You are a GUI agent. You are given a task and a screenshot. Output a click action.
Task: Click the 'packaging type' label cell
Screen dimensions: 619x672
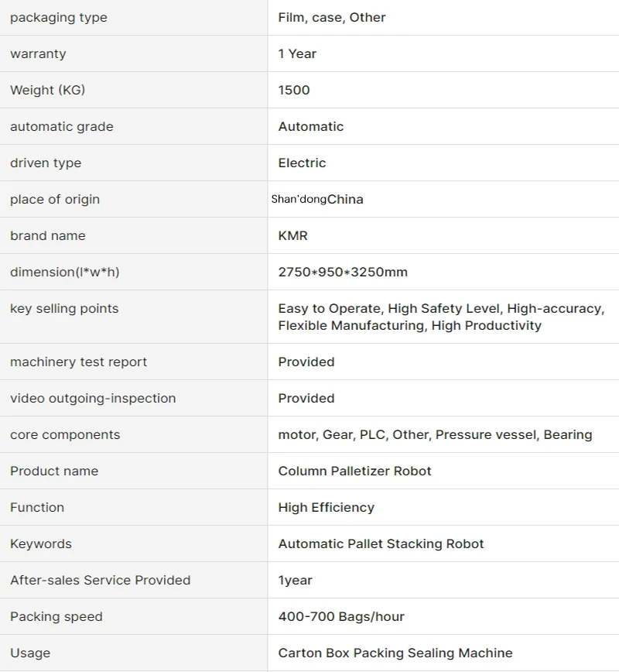click(x=134, y=18)
